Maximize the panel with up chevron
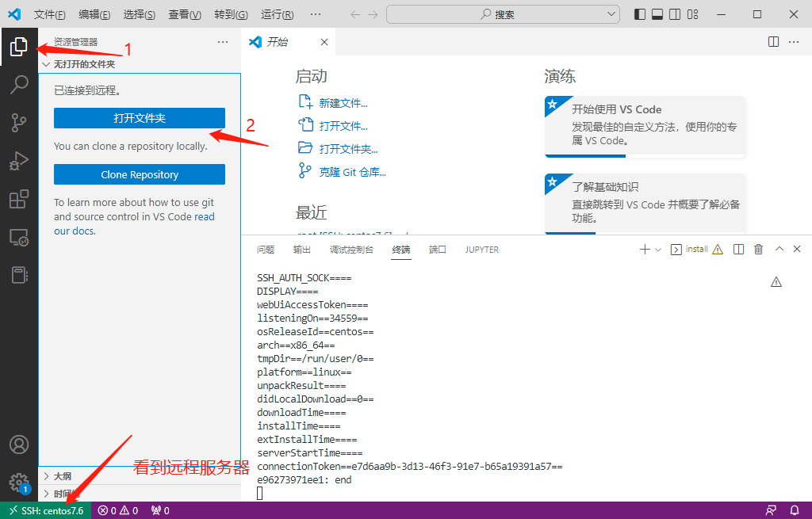 (779, 249)
